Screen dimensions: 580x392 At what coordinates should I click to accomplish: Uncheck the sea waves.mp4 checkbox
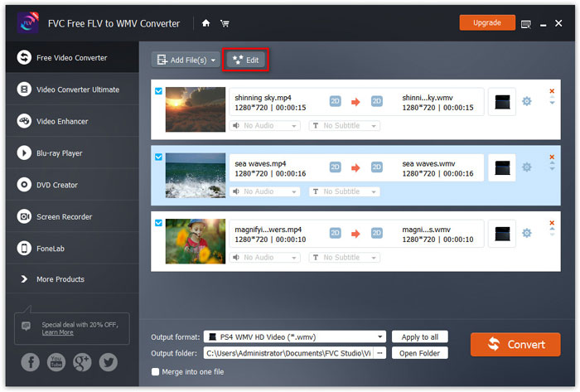(x=158, y=157)
